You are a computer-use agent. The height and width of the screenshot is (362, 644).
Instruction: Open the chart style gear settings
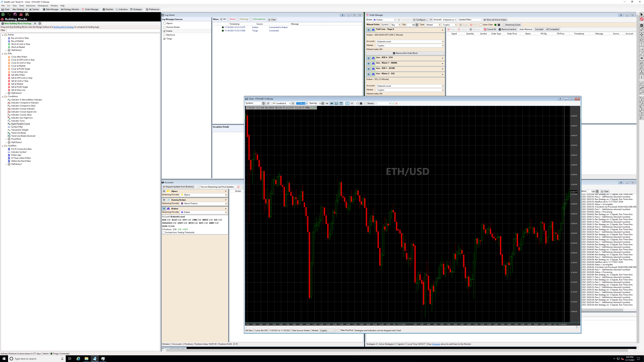(x=293, y=103)
